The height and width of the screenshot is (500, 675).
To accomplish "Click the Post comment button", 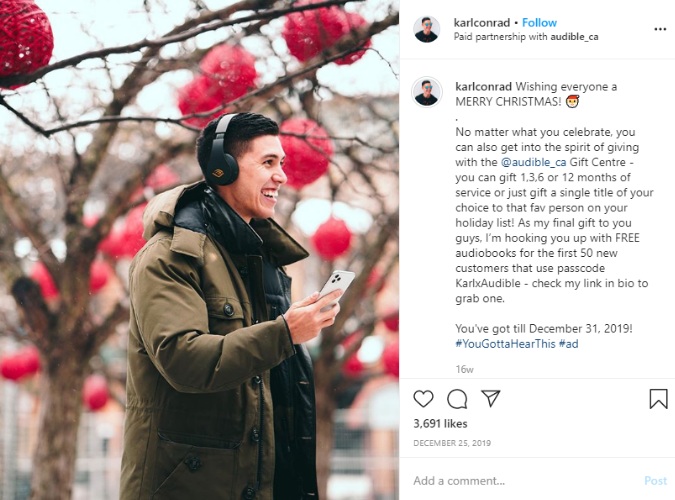I will pos(655,481).
